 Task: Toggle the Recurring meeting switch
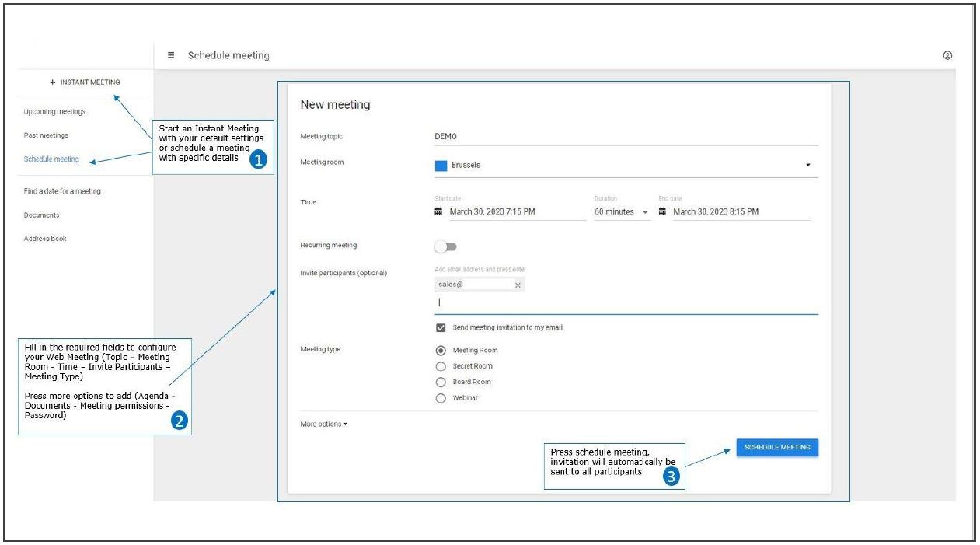coord(445,246)
